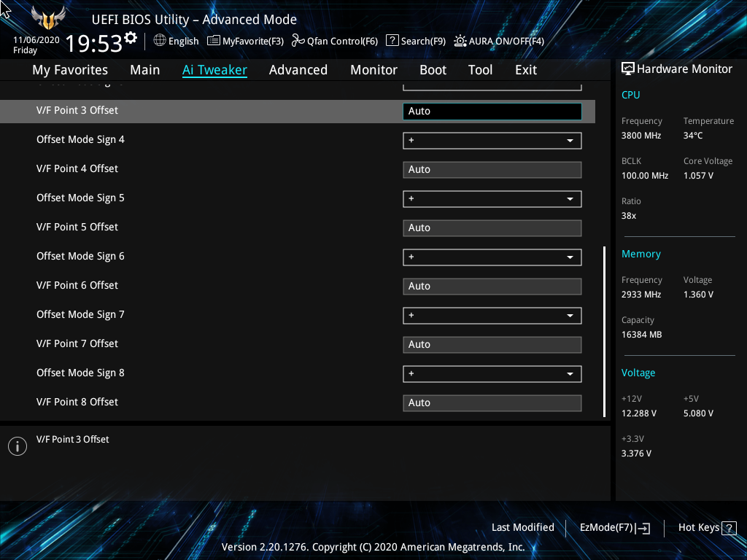Click the +5V reading 5.080 V
This screenshot has height=560, width=747.
pos(698,413)
